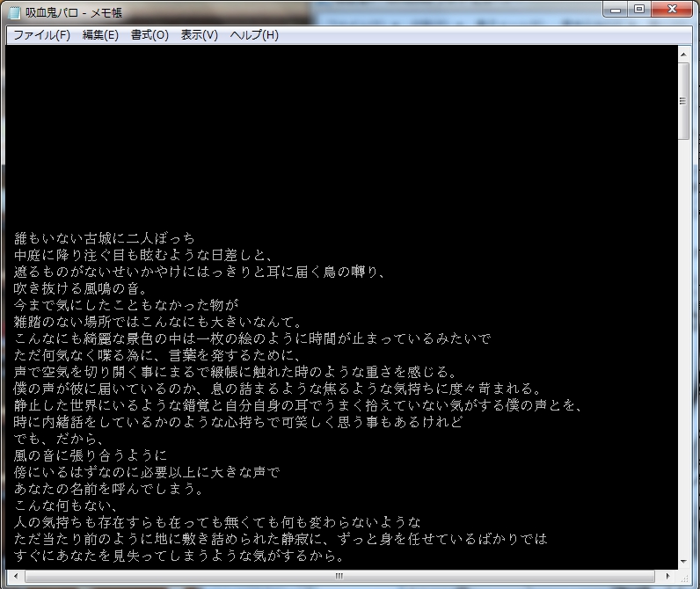
Task: Click the Notepad icon in the title bar
Action: click(13, 11)
